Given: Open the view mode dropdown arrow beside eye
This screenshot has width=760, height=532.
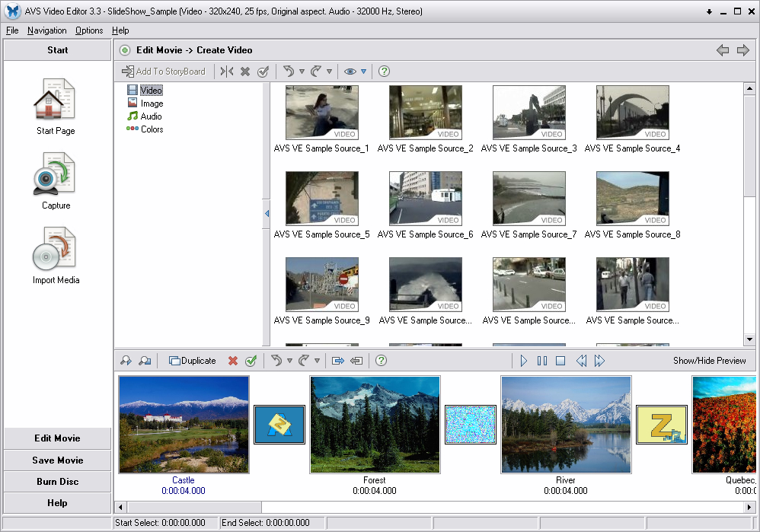Looking at the screenshot, I should tap(363, 72).
